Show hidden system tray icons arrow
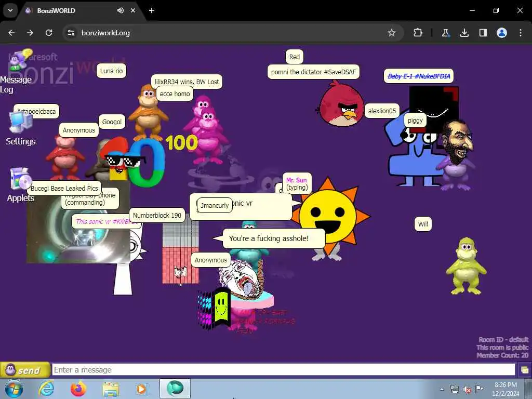Screen dimensions: 532x399 tap(442, 389)
